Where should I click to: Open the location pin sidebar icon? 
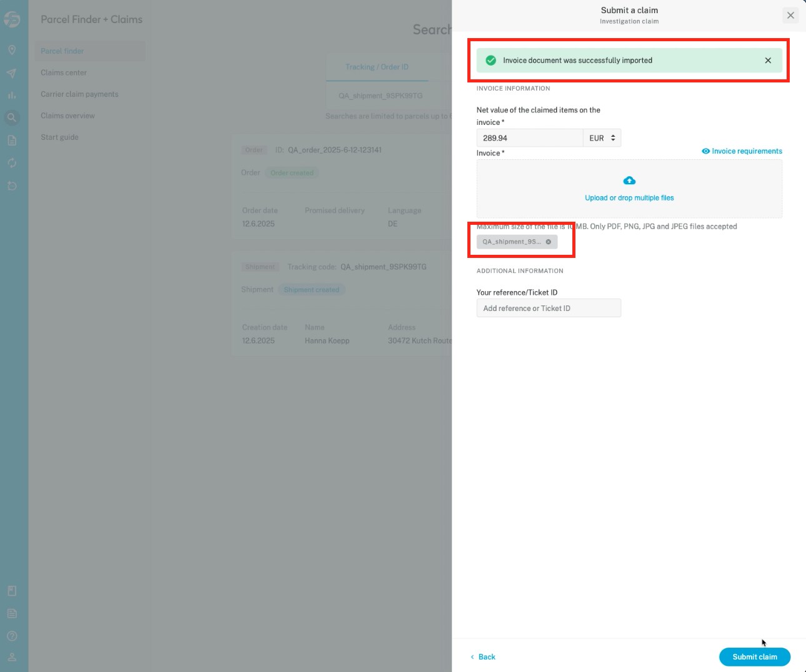(12, 50)
